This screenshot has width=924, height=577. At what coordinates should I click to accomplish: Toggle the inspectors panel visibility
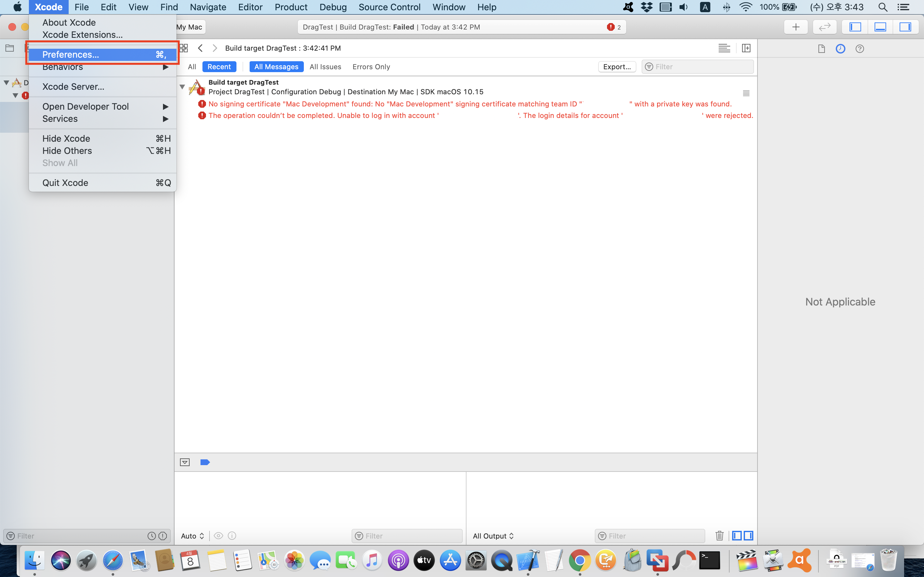(905, 27)
